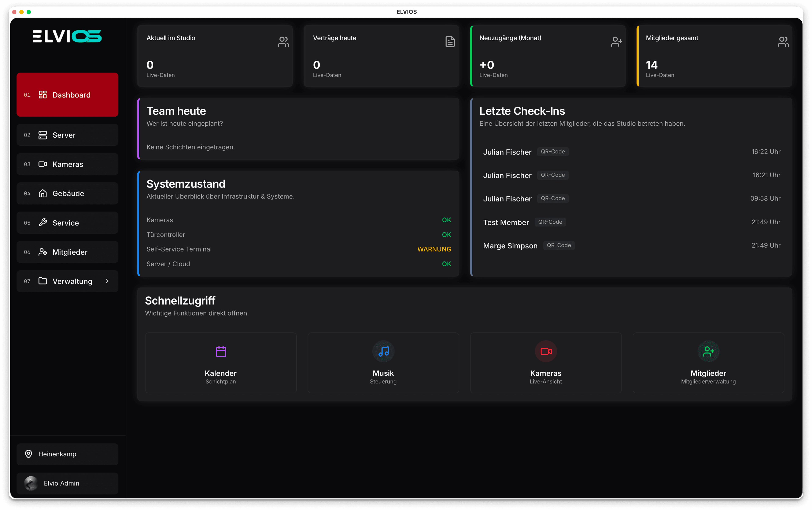Viewport: 812px width, 510px height.
Task: Expand the Verwaltung section via its chevron
Action: coord(107,281)
